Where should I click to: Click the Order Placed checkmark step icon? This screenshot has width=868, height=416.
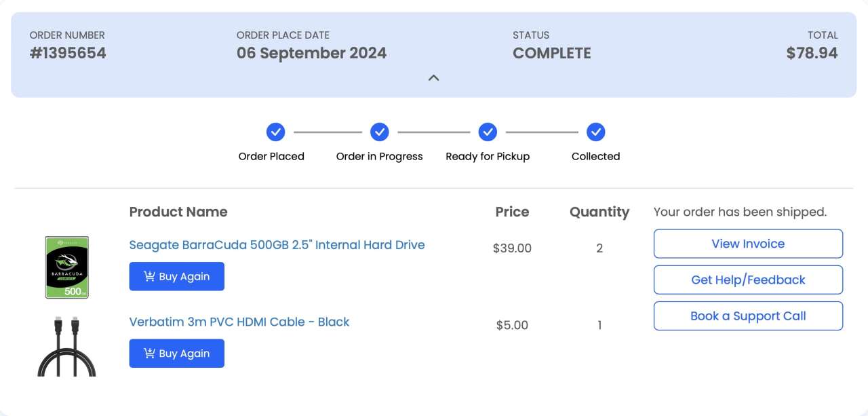(275, 132)
